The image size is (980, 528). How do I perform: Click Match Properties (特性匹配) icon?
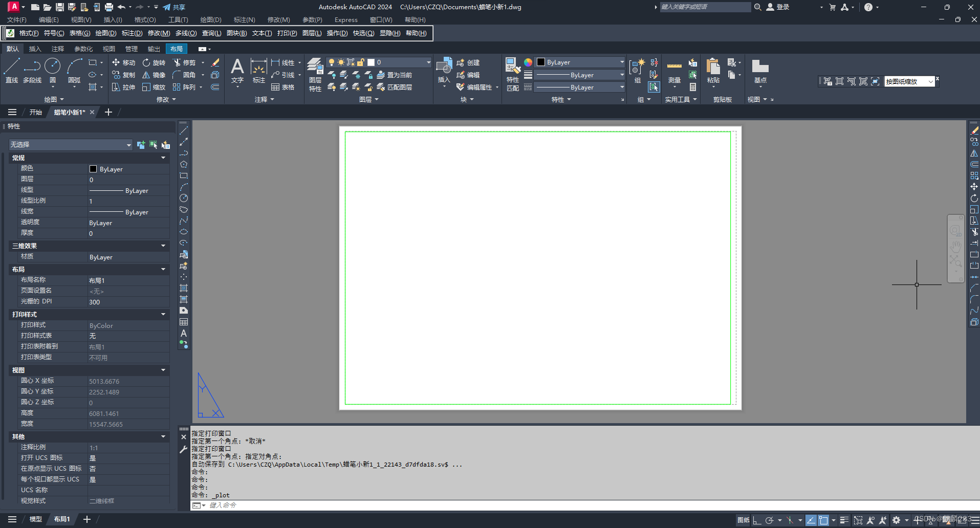pyautogui.click(x=513, y=75)
